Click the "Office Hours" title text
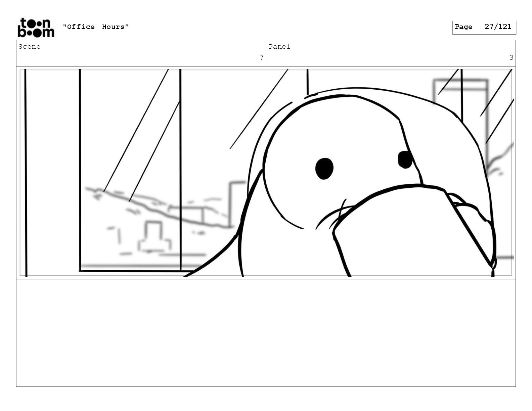Screen dimensions: 532x411 click(96, 27)
